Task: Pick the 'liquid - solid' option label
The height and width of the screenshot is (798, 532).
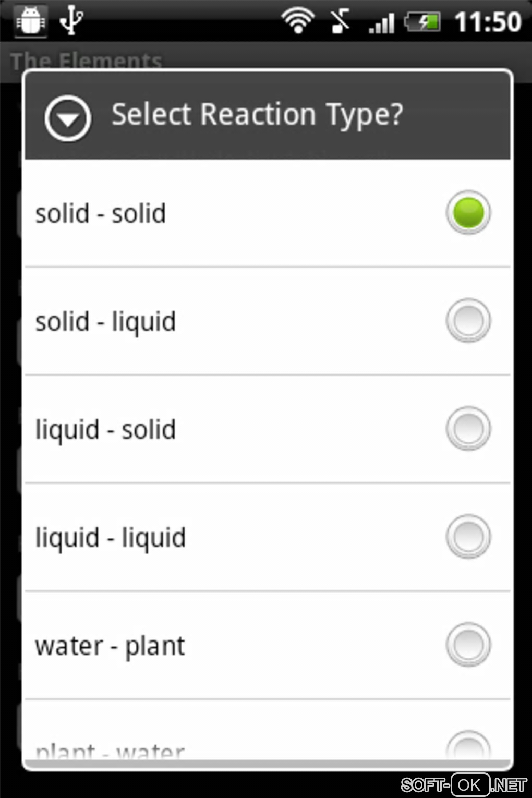Action: pos(105,430)
